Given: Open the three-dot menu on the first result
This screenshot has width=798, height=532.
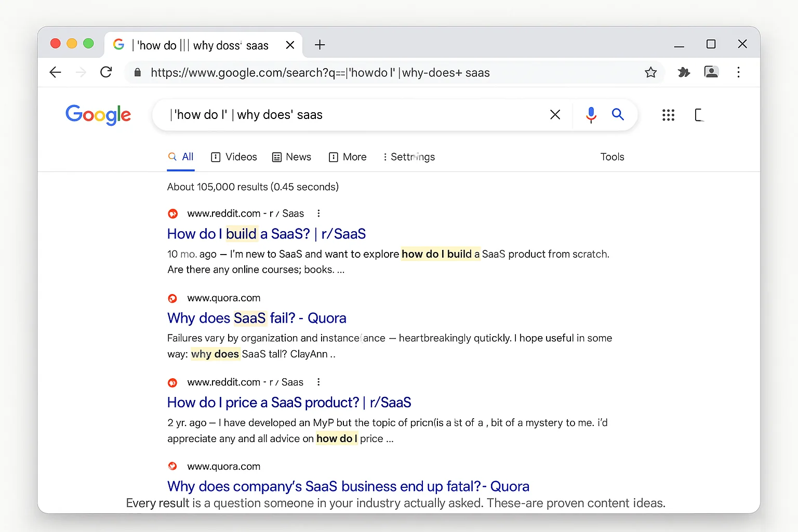Looking at the screenshot, I should pos(318,213).
